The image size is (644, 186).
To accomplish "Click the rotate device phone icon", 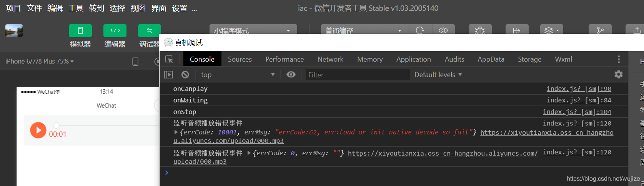I will click(x=135, y=62).
